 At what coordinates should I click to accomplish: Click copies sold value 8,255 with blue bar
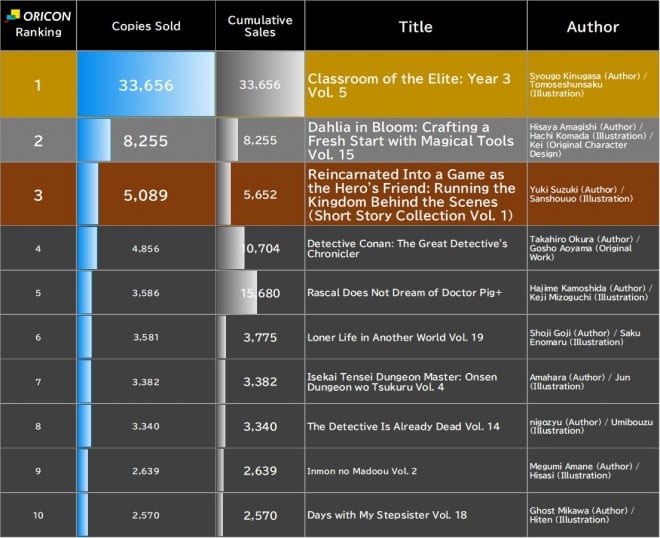point(146,141)
